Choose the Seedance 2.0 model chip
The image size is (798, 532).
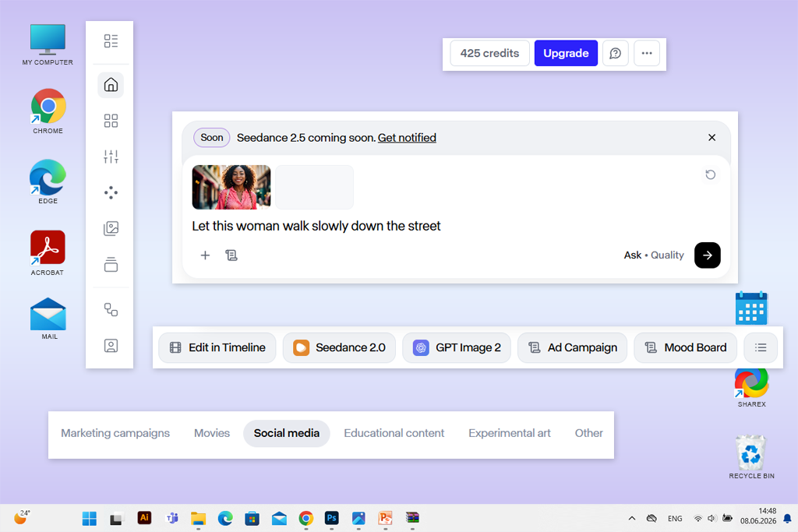[x=339, y=347]
